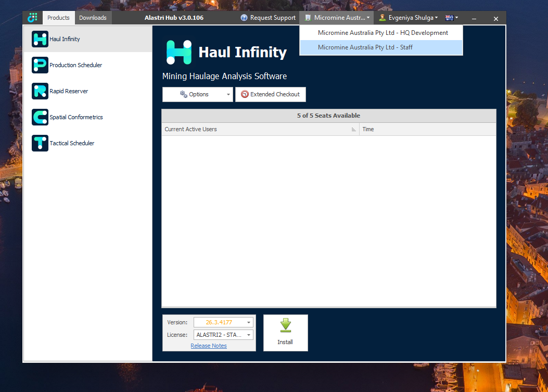Open the Evgeniya Shulga user dropdown

408,18
